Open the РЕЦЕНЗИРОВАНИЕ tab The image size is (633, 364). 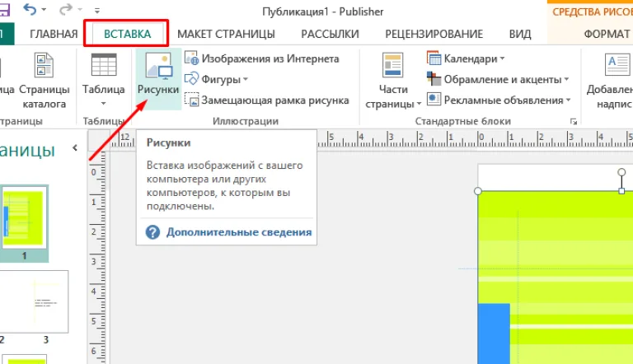(434, 34)
